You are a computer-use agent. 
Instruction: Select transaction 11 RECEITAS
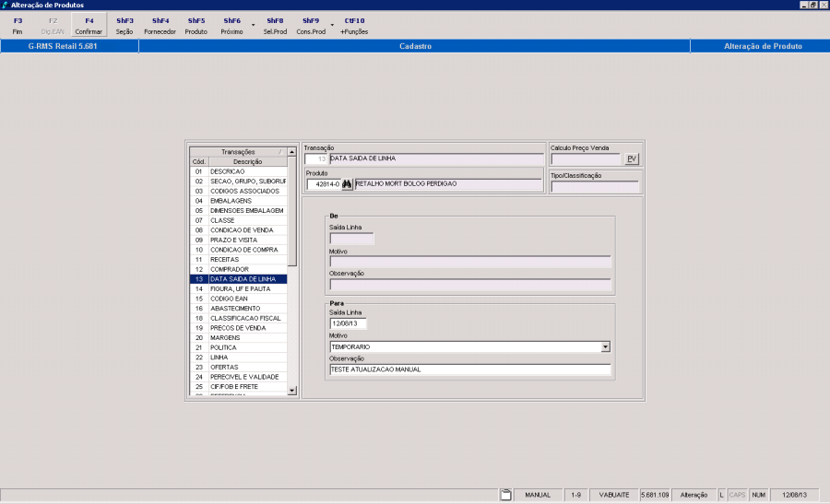click(x=238, y=259)
